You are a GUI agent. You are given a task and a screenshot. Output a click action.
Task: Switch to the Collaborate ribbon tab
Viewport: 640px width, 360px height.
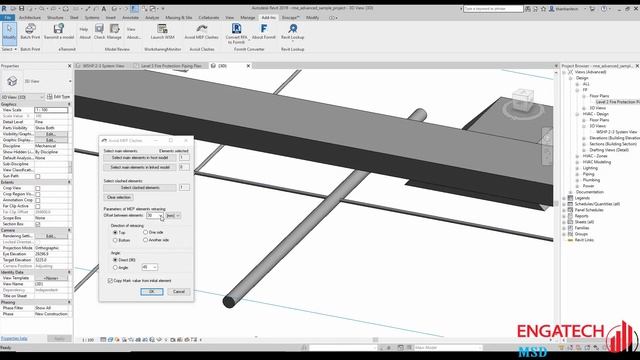point(209,18)
